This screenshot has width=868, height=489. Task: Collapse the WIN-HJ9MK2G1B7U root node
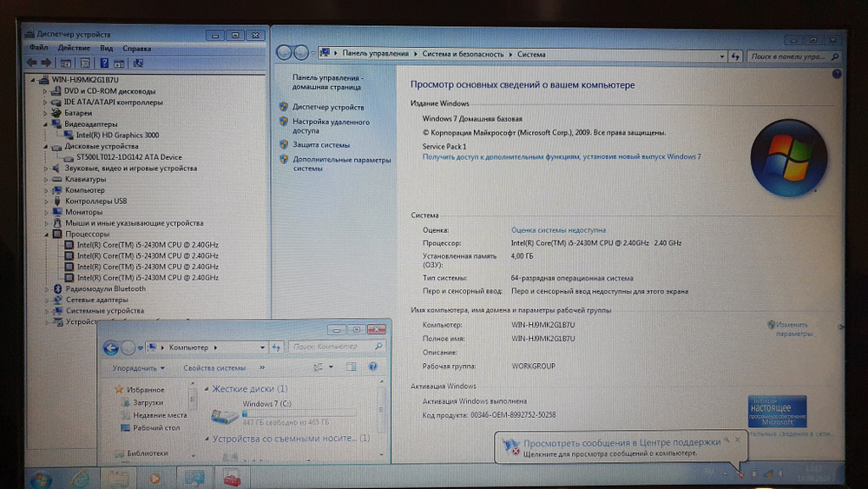(33, 80)
